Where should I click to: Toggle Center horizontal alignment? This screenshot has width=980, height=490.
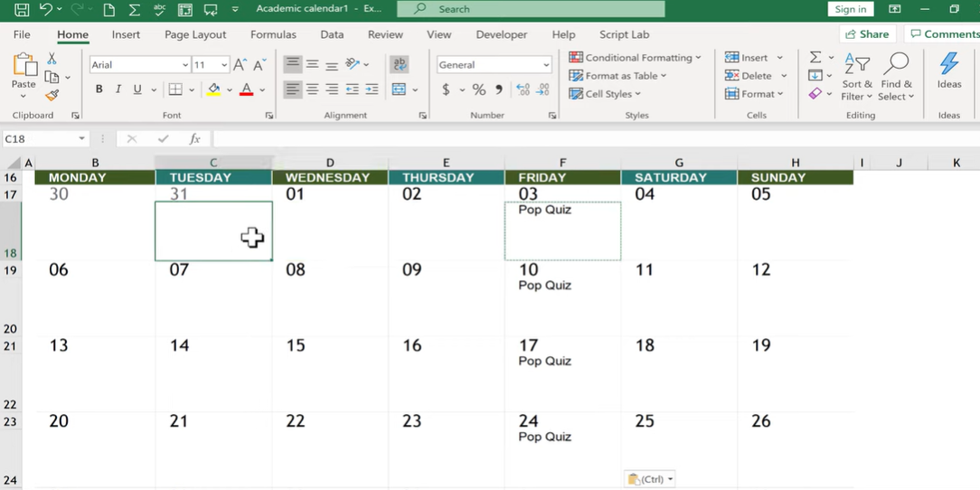click(313, 90)
